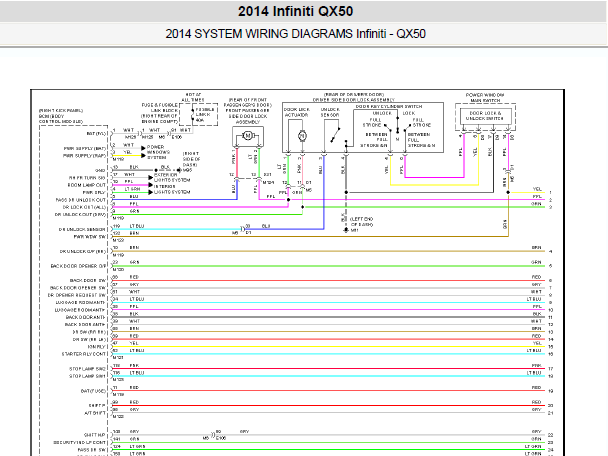Select the STOP LAMP SW2 label

click(x=87, y=369)
